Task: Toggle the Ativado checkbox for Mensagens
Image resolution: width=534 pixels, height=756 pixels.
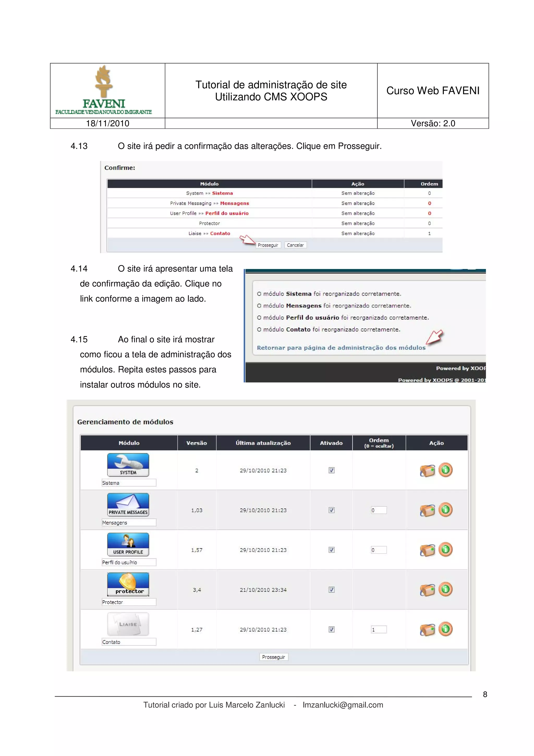Action: 331,510
